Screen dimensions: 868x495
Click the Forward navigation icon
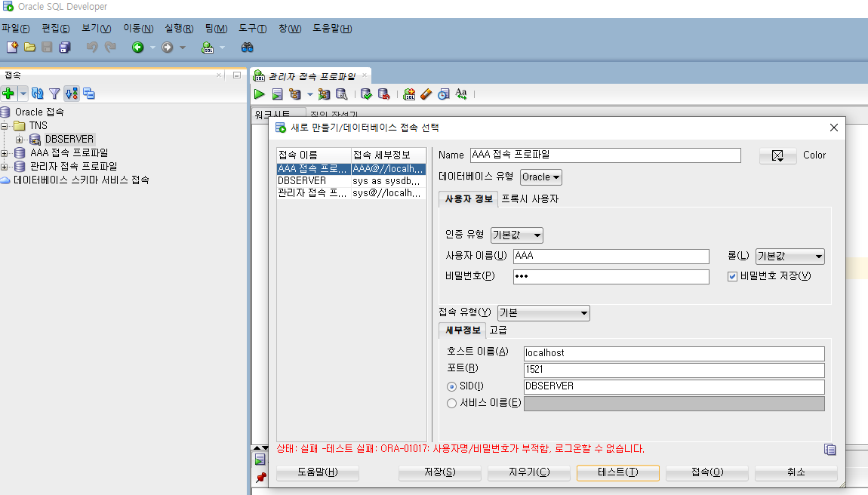(x=167, y=48)
